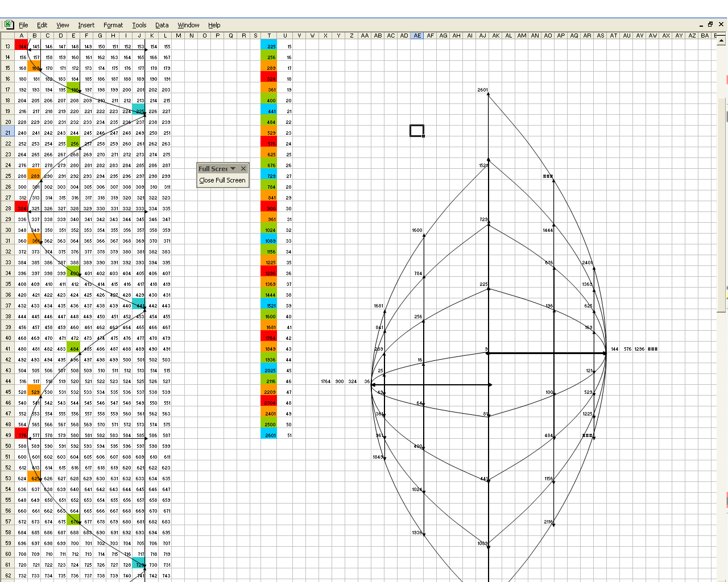Image resolution: width=728 pixels, height=582 pixels.
Task: Select row 49 header
Action: [x=7, y=435]
